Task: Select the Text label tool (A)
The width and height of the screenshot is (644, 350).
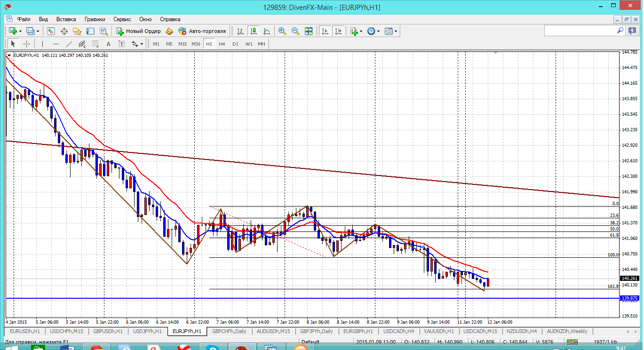Action: tap(108, 44)
